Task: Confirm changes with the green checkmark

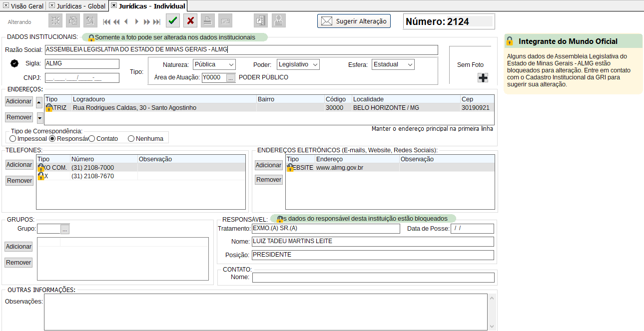Action: (173, 21)
